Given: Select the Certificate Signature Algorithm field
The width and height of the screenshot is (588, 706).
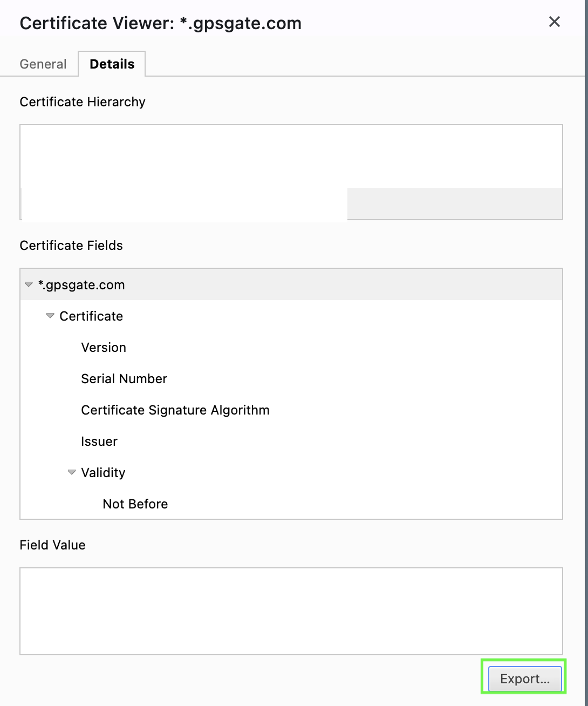Looking at the screenshot, I should click(291, 410).
